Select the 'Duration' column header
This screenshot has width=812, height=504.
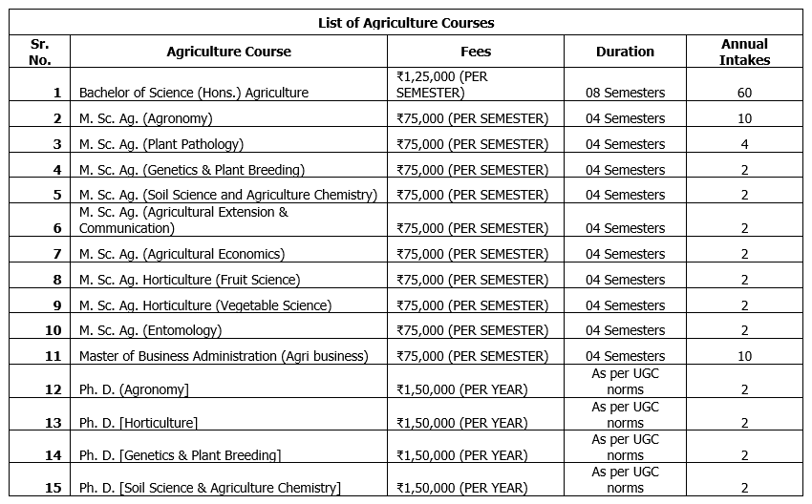coord(625,52)
